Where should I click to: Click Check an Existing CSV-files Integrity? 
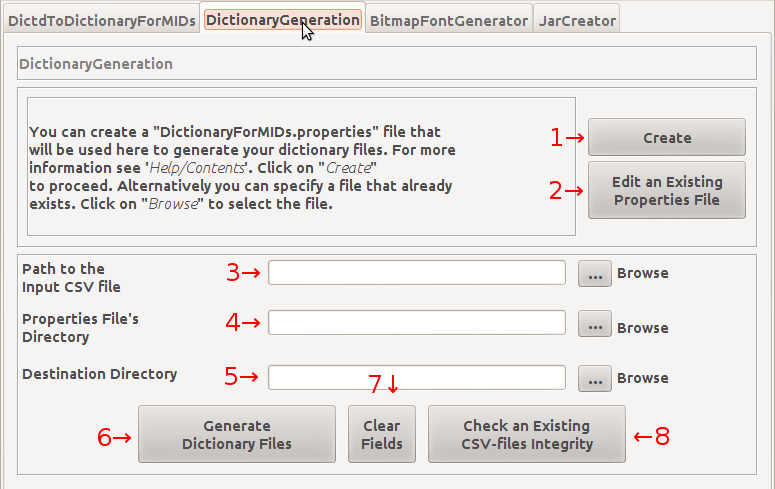tap(526, 434)
